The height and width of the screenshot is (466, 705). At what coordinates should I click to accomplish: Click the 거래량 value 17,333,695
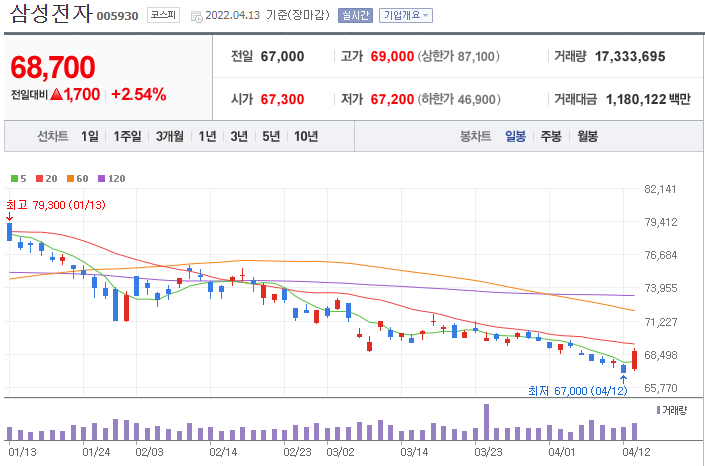(630, 56)
